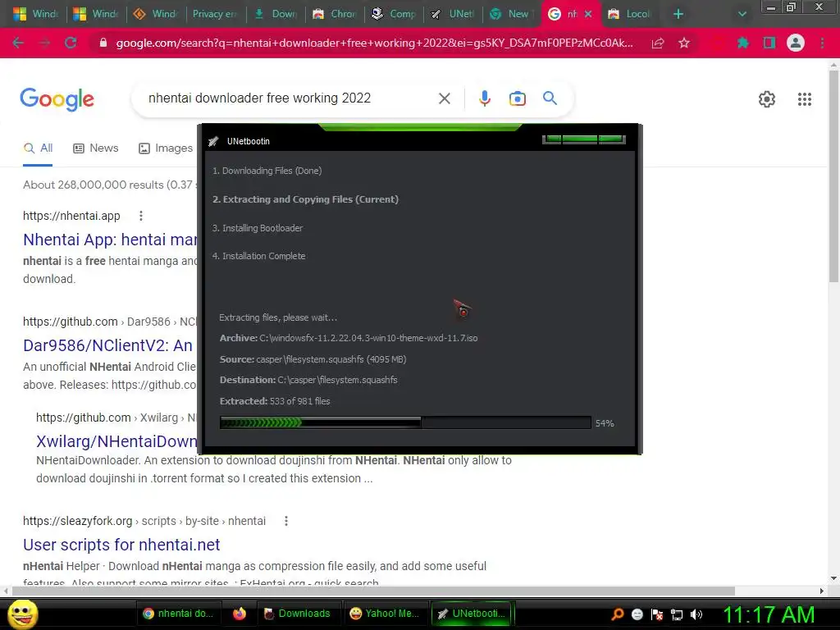
Task: Search by image with the camera icon
Action: tap(518, 98)
